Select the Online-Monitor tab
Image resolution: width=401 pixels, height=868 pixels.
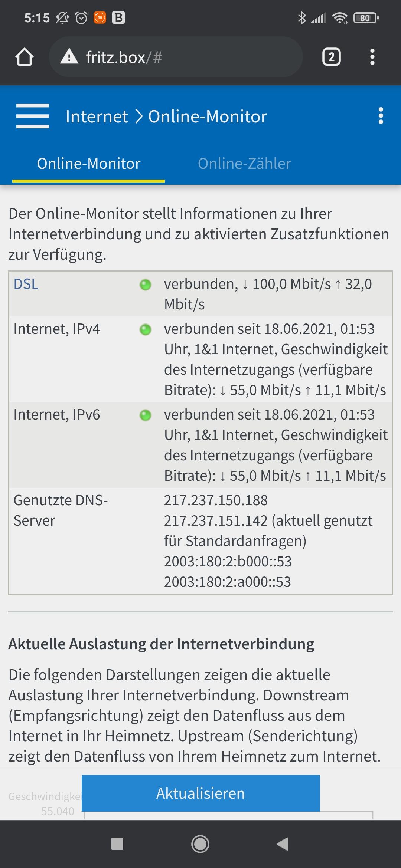(89, 164)
